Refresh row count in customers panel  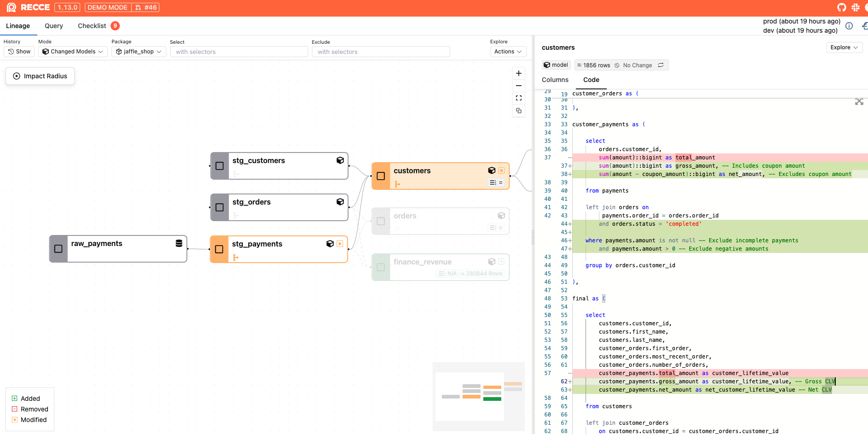661,65
